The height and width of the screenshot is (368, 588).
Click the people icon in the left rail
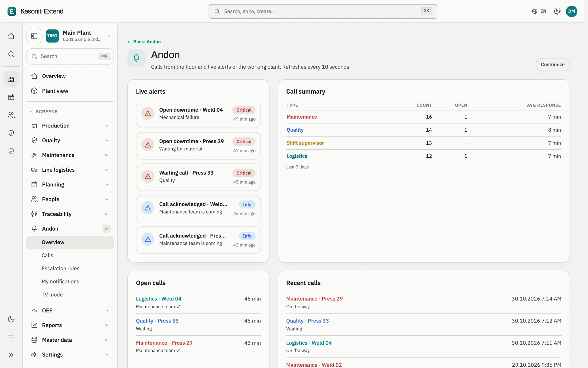pyautogui.click(x=11, y=115)
